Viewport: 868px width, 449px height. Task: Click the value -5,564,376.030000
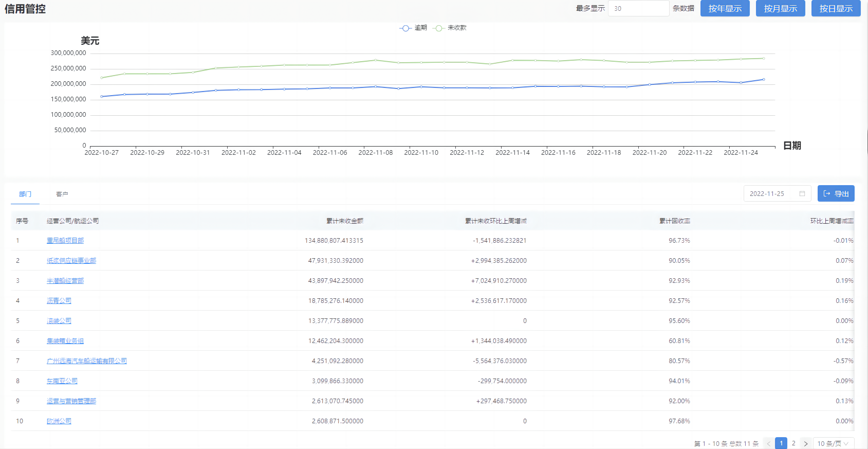[500, 361]
